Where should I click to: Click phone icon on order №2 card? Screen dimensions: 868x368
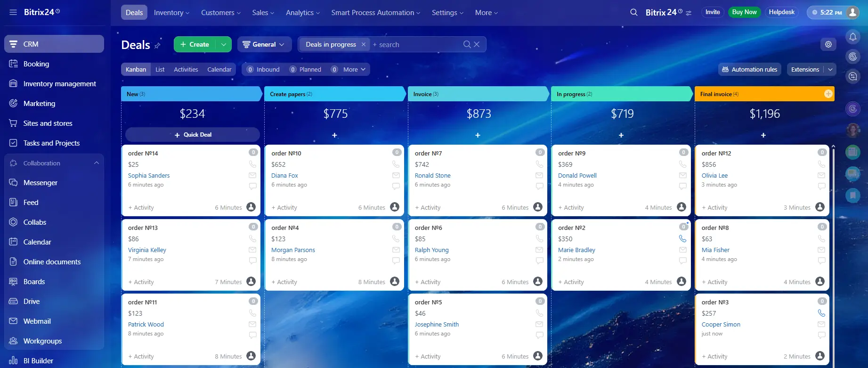click(682, 239)
